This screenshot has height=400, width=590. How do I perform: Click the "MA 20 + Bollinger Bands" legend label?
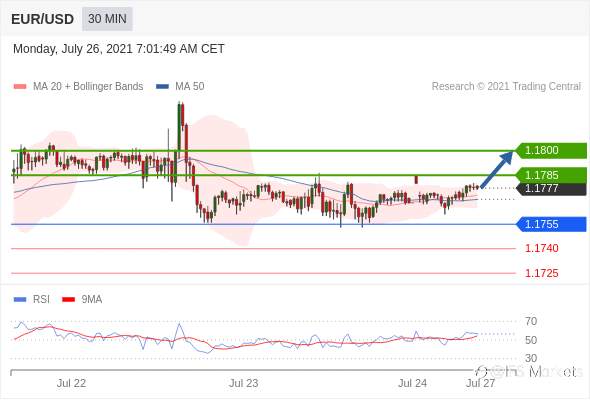click(88, 87)
